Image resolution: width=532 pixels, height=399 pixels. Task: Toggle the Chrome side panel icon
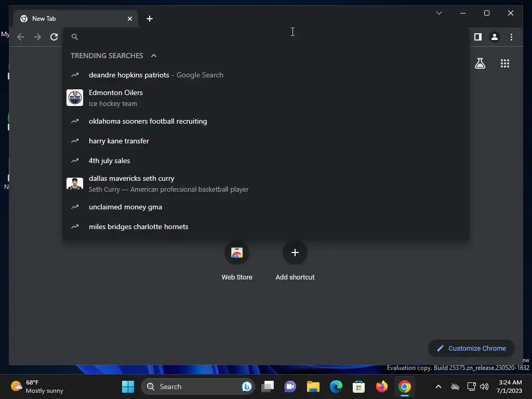[x=478, y=37]
